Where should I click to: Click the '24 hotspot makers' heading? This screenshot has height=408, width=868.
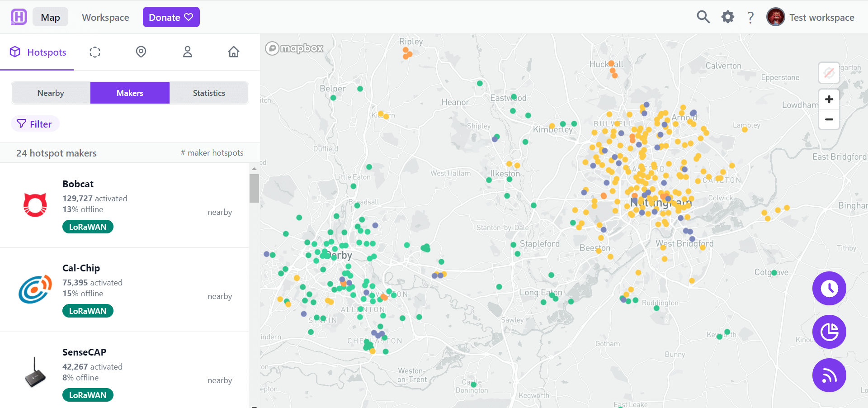57,153
